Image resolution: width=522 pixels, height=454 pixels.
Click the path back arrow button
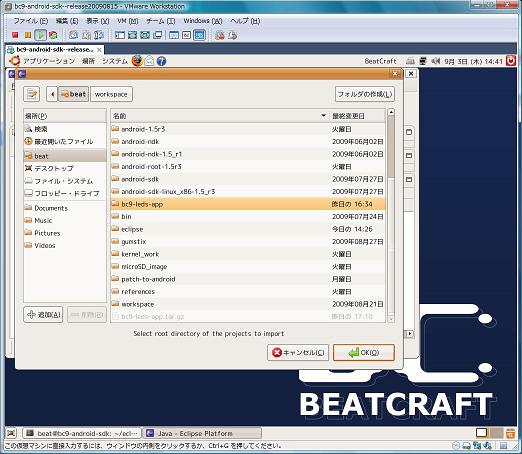click(x=52, y=94)
